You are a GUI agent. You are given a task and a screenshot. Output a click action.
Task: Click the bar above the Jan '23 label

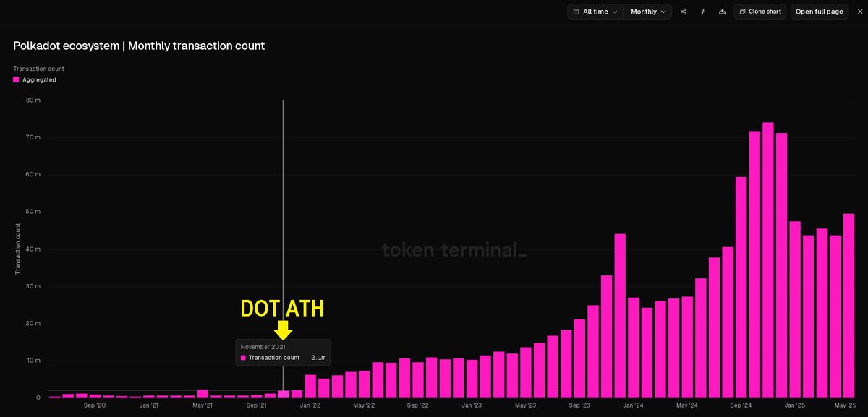pyautogui.click(x=472, y=379)
